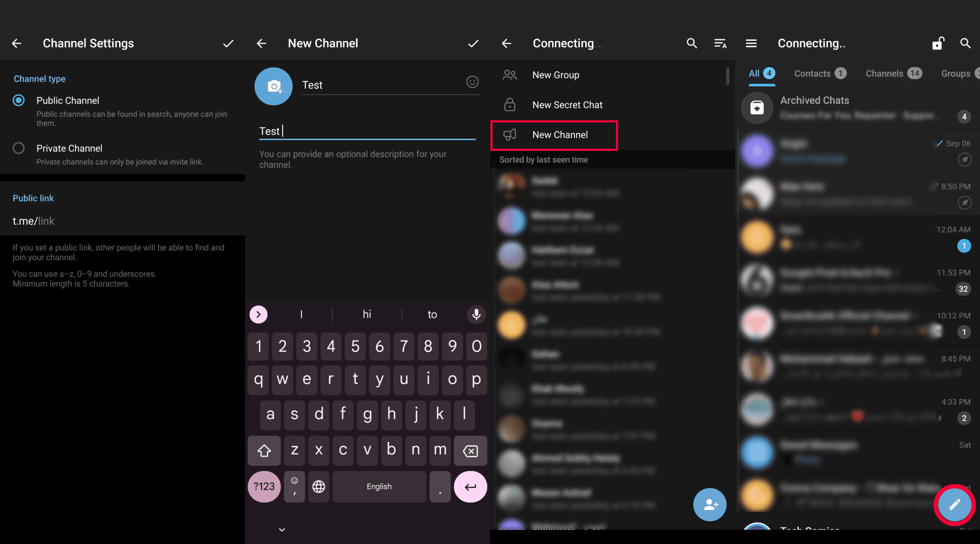
Task: Tap keyboard suggestion 'I'
Action: [301, 314]
